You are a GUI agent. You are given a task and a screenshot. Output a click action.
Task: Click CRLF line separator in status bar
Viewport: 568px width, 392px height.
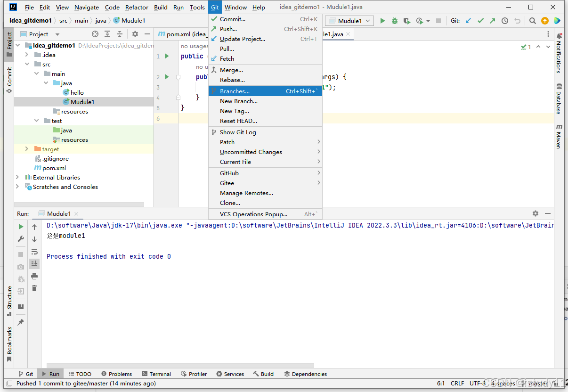tap(457, 384)
